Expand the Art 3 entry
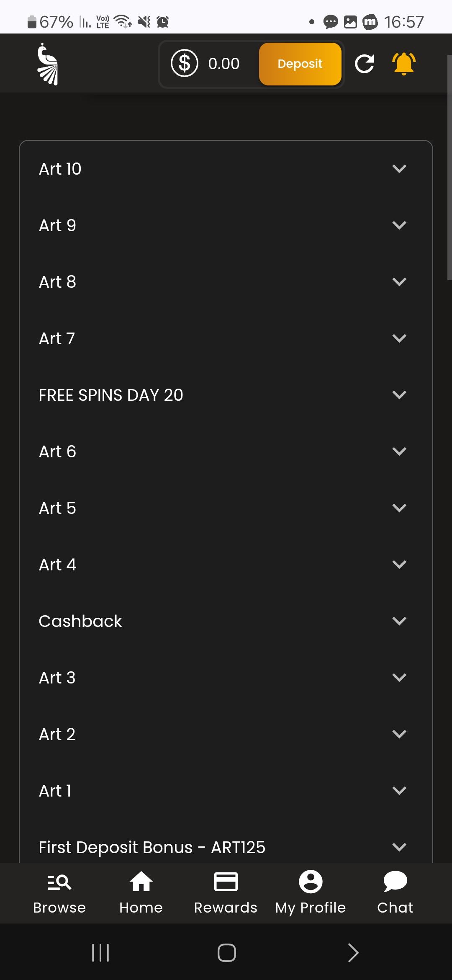 (399, 678)
